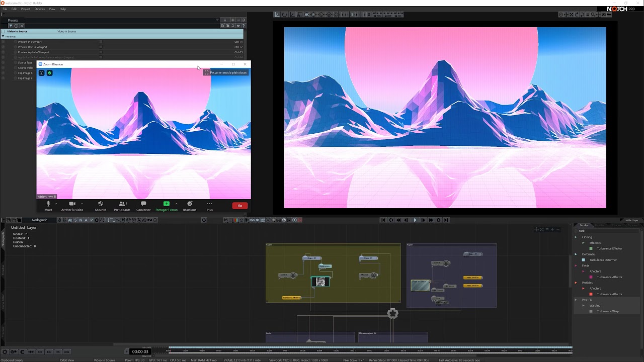The image size is (644, 362).
Task: Click nodegraph zoom out minus icon
Action: 558,229
